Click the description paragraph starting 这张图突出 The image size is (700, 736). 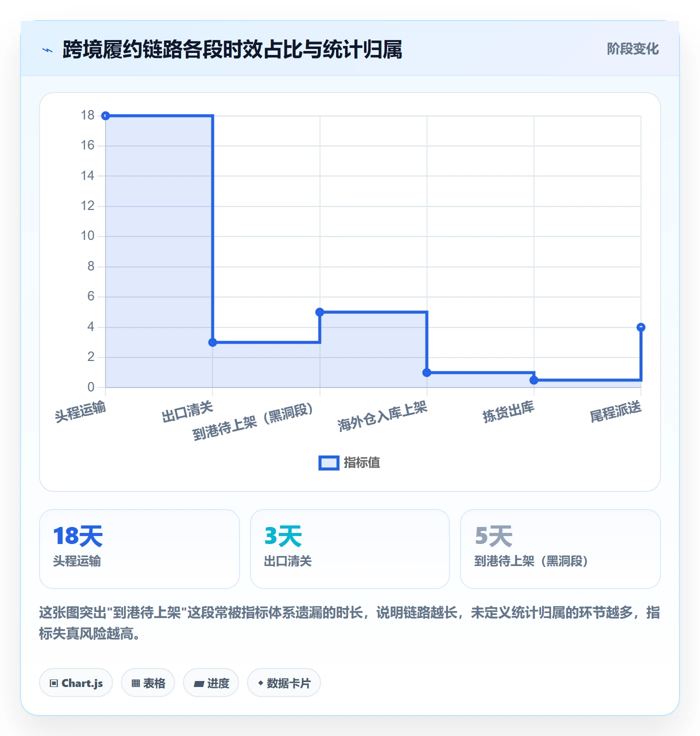349,623
